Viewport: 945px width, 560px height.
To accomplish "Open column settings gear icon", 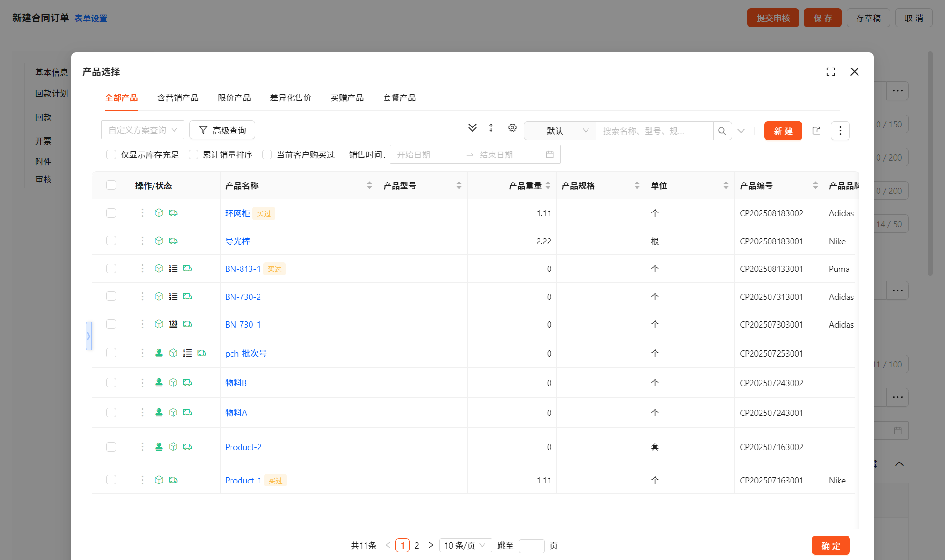I will pyautogui.click(x=512, y=128).
